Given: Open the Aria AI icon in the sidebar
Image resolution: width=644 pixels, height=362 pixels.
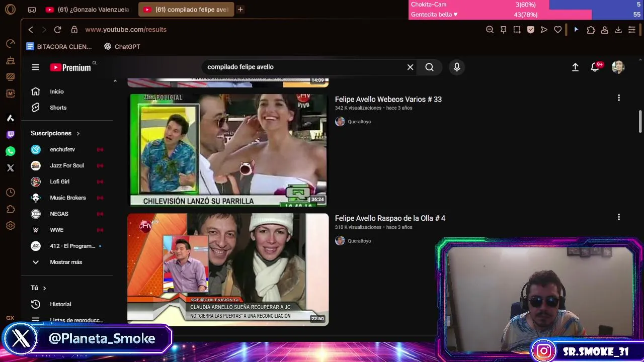Looking at the screenshot, I should 10,118.
